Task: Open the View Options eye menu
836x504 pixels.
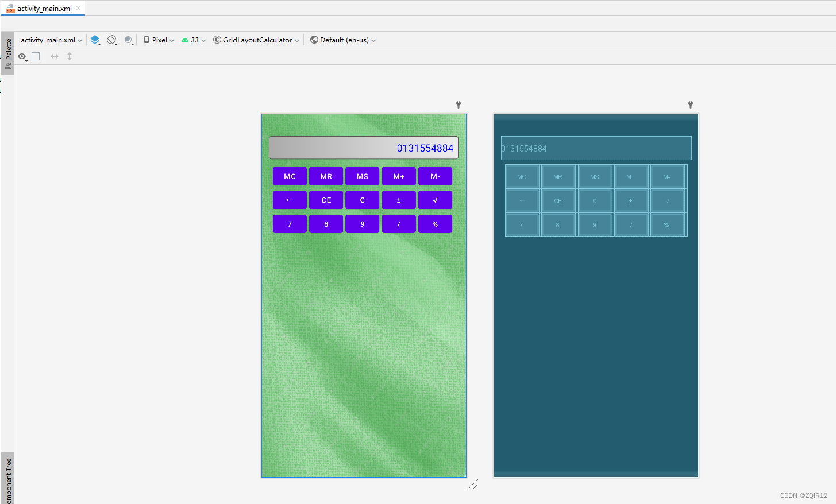Action: pos(22,56)
